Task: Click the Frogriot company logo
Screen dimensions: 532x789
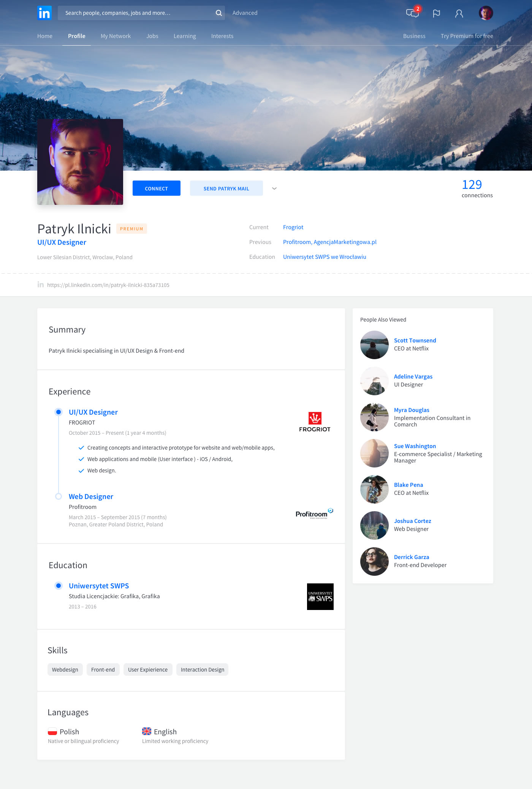Action: 315,422
